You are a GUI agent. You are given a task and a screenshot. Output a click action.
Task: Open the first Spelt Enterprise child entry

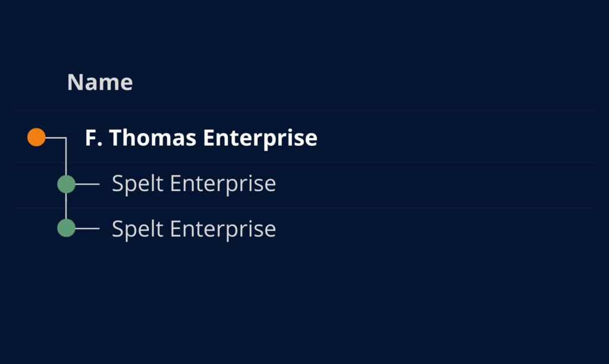[x=194, y=184]
